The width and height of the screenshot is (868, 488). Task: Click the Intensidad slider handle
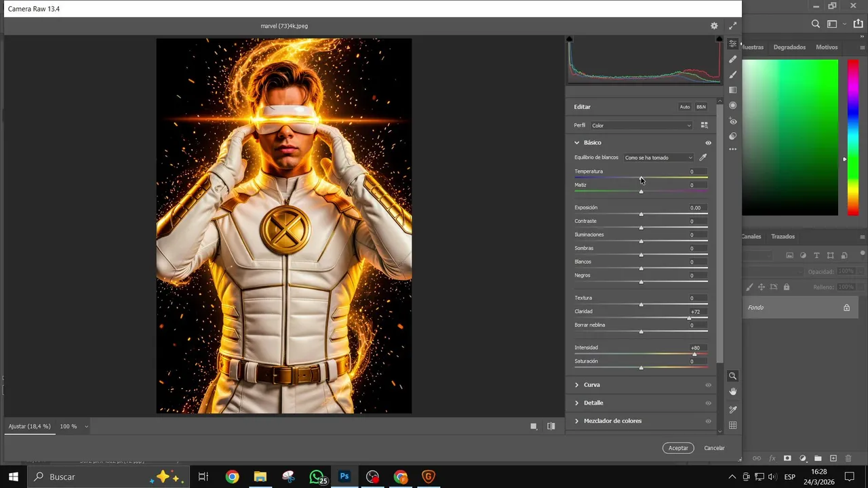pyautogui.click(x=694, y=354)
